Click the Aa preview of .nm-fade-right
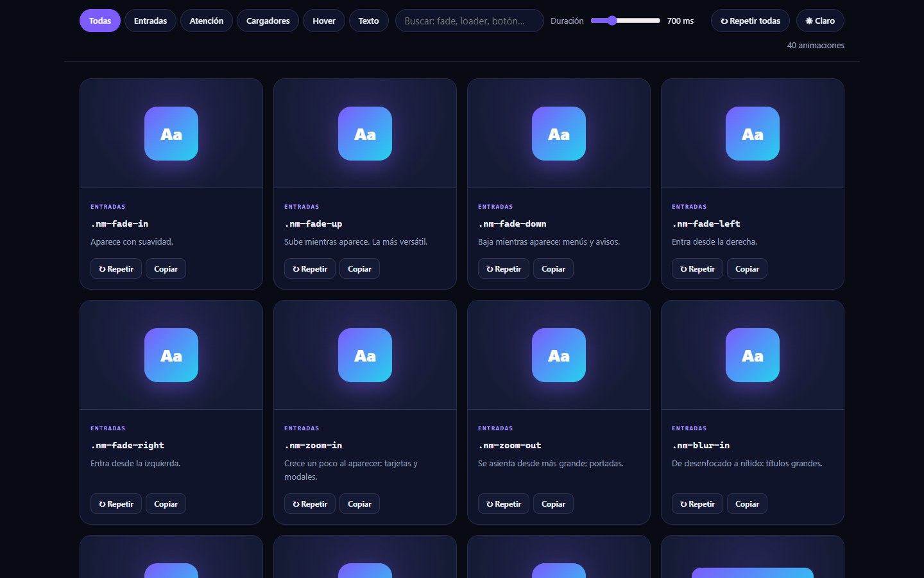Image resolution: width=924 pixels, height=578 pixels. 171,355
